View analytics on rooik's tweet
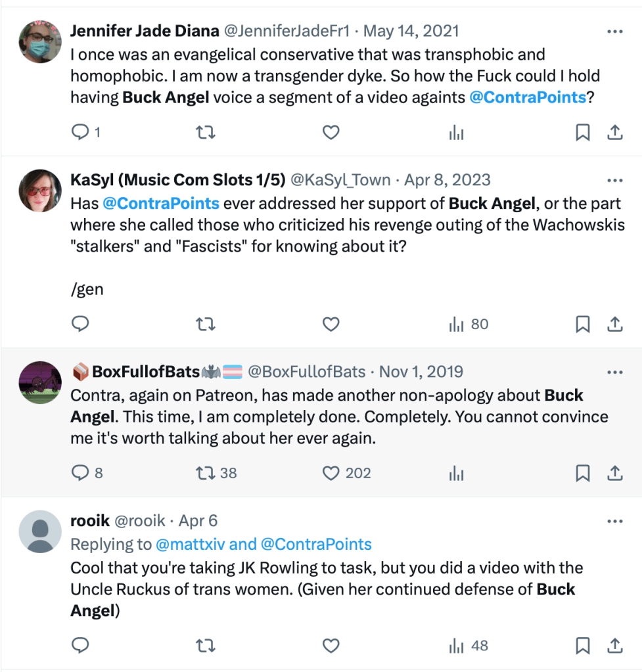 [457, 646]
